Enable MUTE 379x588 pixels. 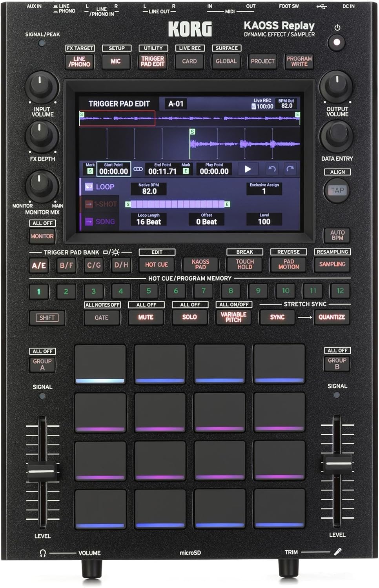pyautogui.click(x=146, y=318)
